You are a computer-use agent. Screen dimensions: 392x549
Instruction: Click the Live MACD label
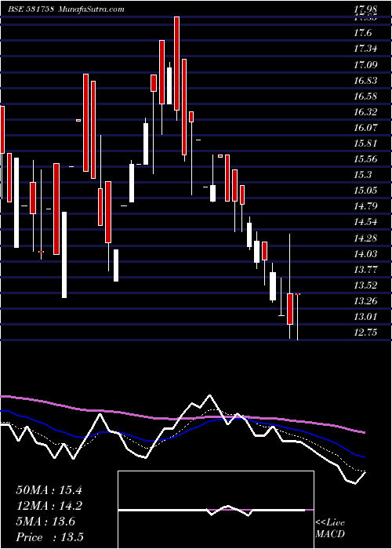click(x=330, y=529)
